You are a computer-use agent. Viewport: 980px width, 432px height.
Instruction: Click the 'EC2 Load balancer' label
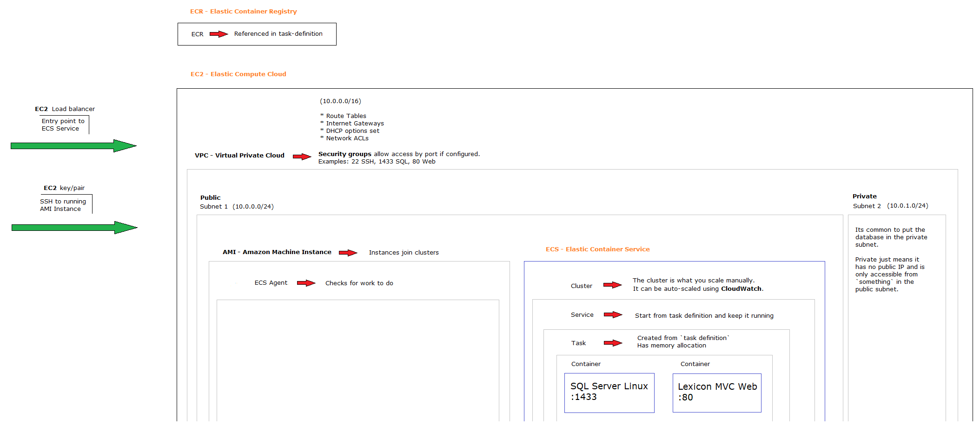(65, 109)
